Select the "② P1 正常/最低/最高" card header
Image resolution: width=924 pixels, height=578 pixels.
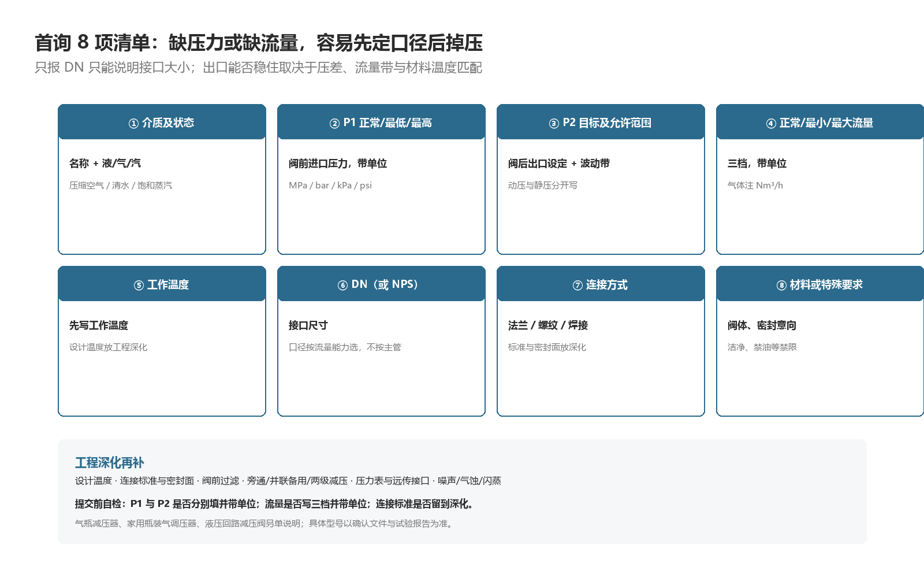[x=381, y=122]
